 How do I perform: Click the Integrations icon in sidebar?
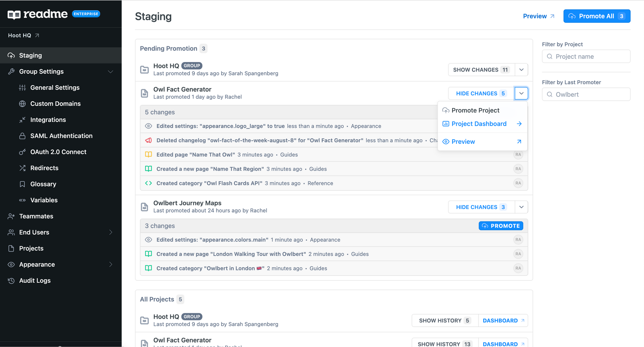pos(22,120)
